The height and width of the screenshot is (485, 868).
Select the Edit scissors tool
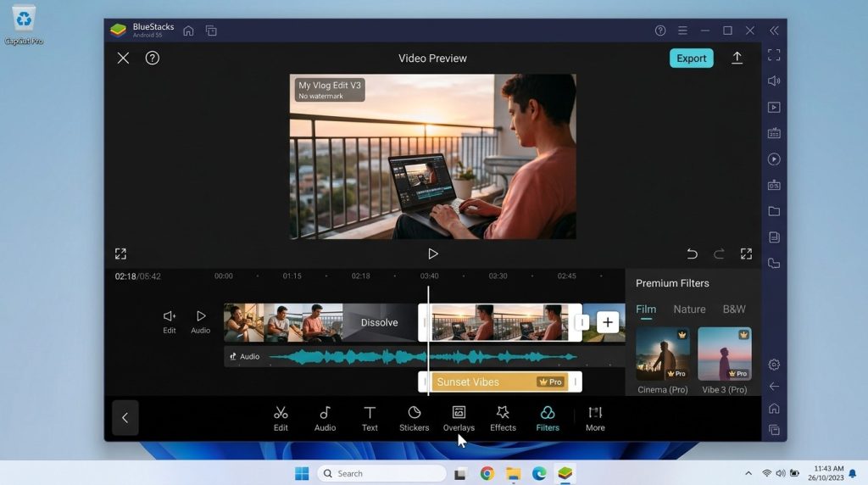click(281, 419)
